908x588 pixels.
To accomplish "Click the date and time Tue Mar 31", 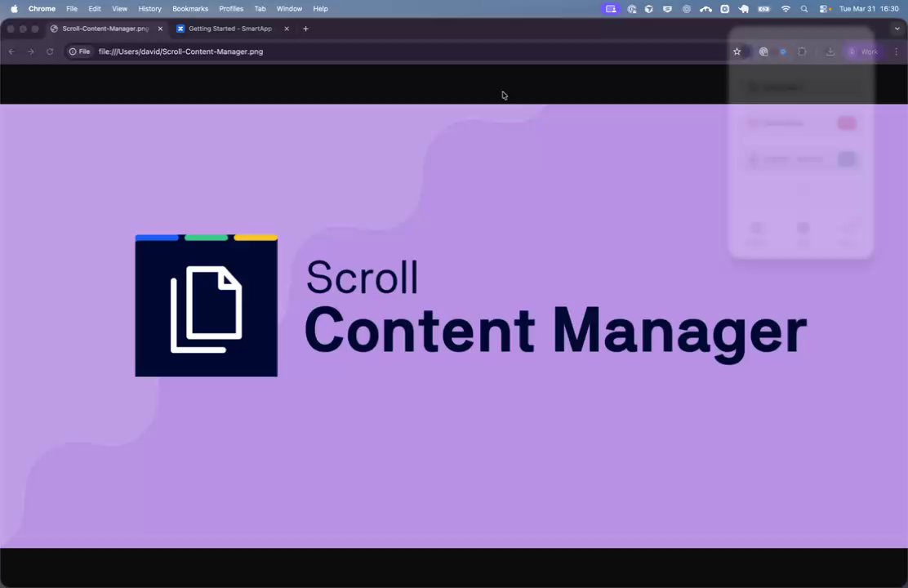I will 869,9.
